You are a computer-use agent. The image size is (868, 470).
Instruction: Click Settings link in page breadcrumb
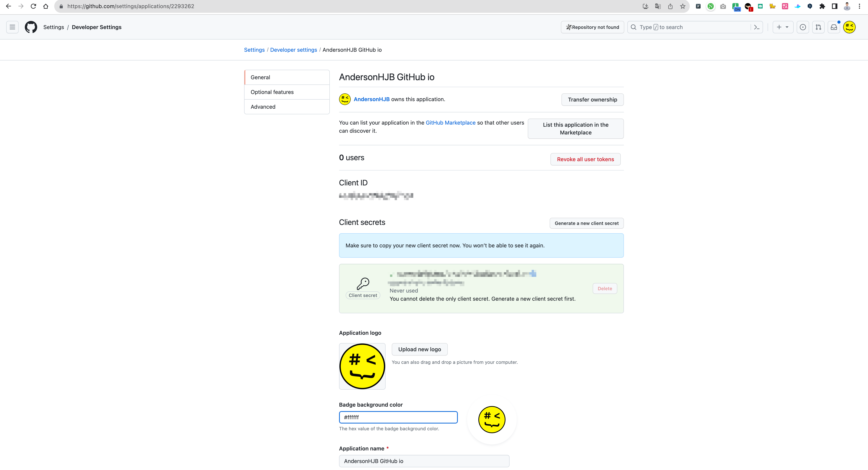coord(254,50)
